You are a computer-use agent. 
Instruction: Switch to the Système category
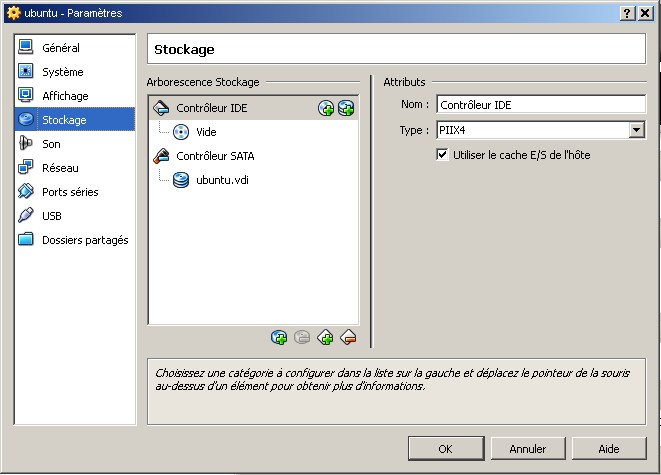coord(62,72)
